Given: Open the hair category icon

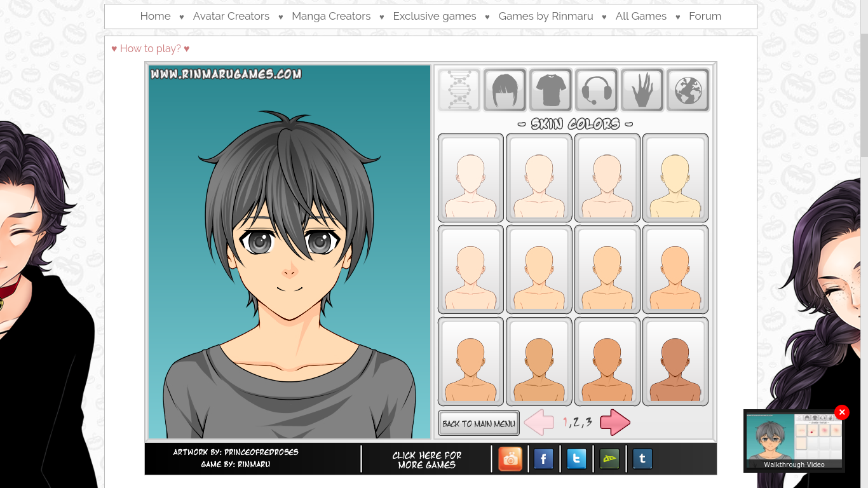Looking at the screenshot, I should pyautogui.click(x=505, y=90).
